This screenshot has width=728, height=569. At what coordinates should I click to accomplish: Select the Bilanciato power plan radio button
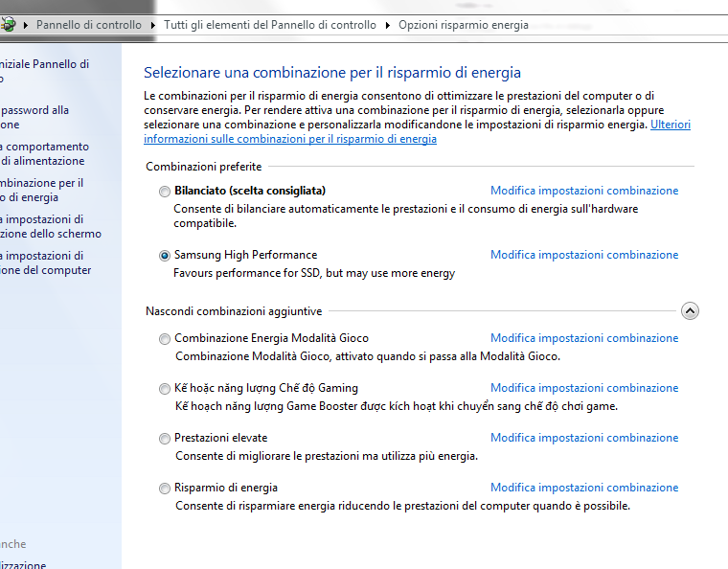click(165, 192)
